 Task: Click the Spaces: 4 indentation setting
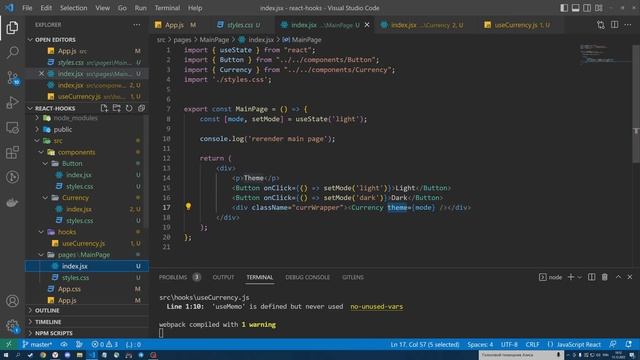(x=480, y=344)
